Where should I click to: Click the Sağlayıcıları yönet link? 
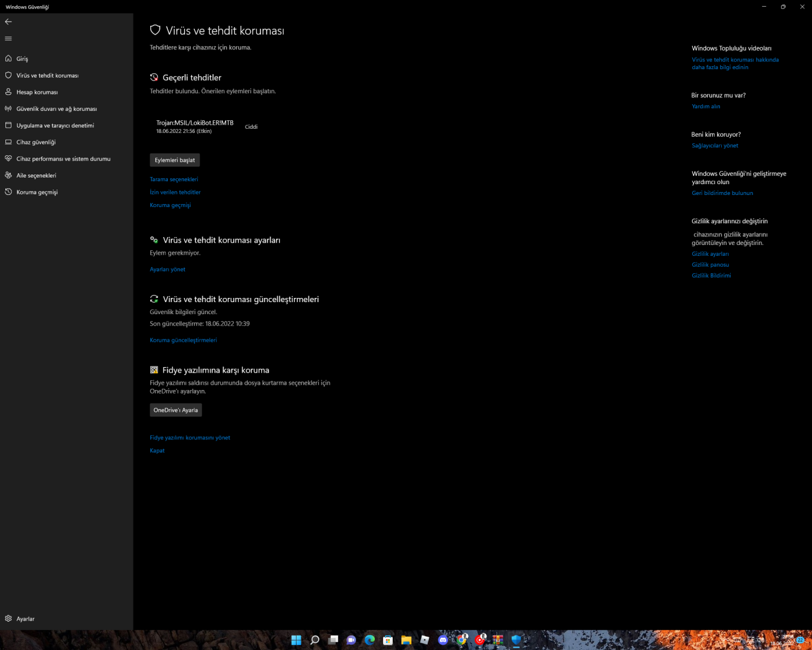click(x=715, y=146)
